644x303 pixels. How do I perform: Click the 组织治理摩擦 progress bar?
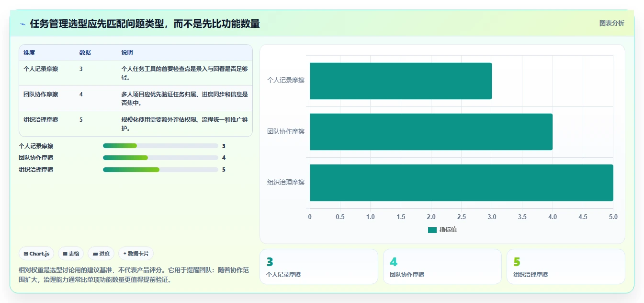click(x=160, y=170)
